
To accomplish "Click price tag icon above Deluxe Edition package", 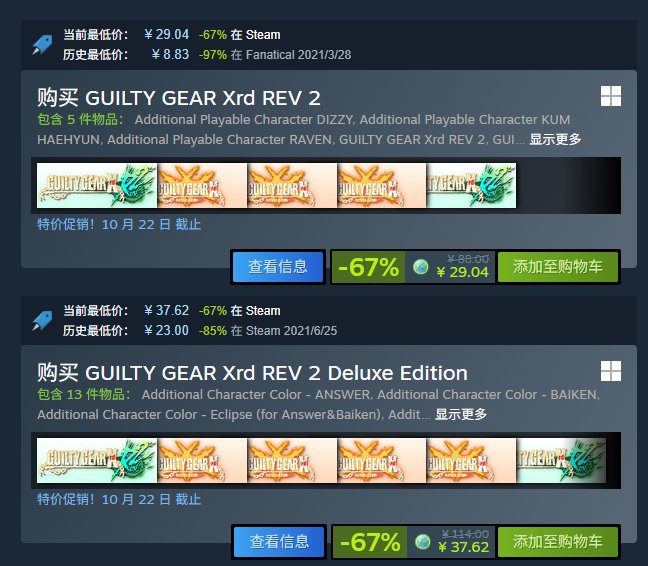I will click(x=42, y=320).
